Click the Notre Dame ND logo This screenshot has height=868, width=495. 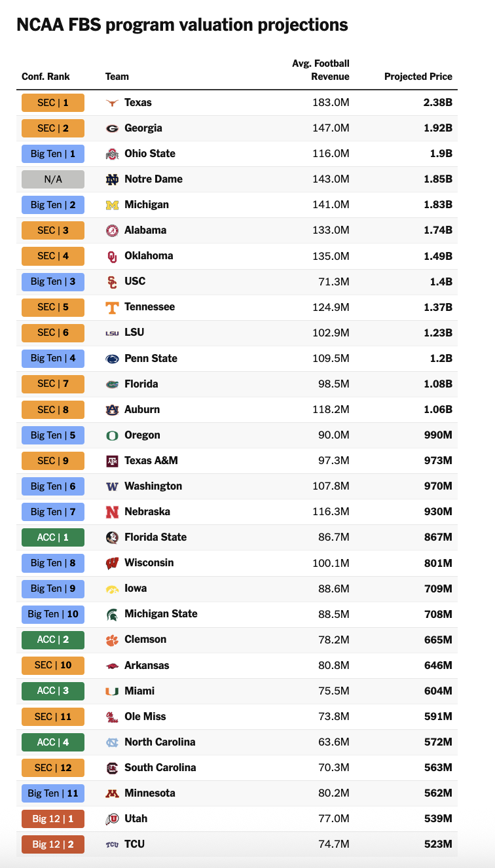pyautogui.click(x=113, y=179)
